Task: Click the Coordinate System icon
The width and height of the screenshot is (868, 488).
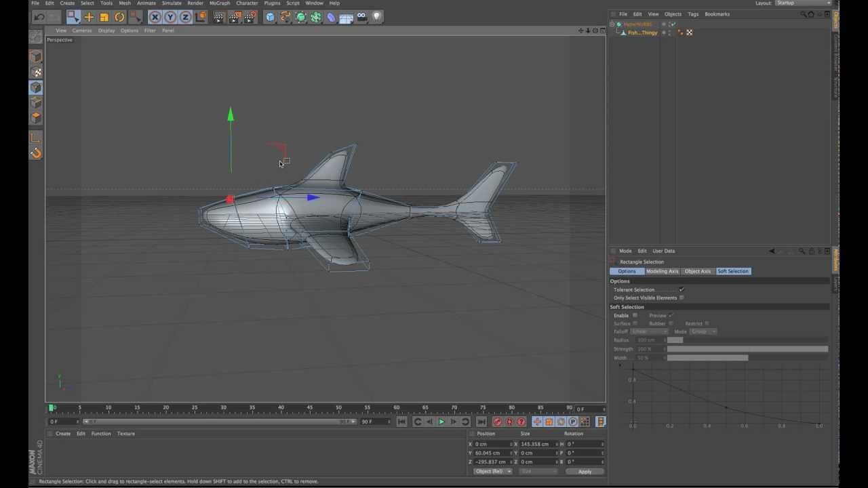Action: (x=201, y=17)
